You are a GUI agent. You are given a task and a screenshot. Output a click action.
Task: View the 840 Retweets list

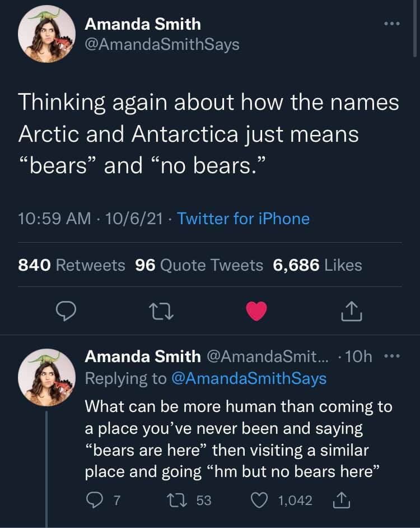pos(72,265)
